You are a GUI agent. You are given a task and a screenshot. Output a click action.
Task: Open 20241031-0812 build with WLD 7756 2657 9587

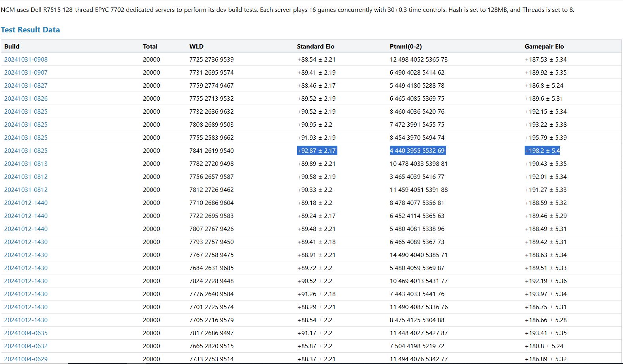coord(26,176)
